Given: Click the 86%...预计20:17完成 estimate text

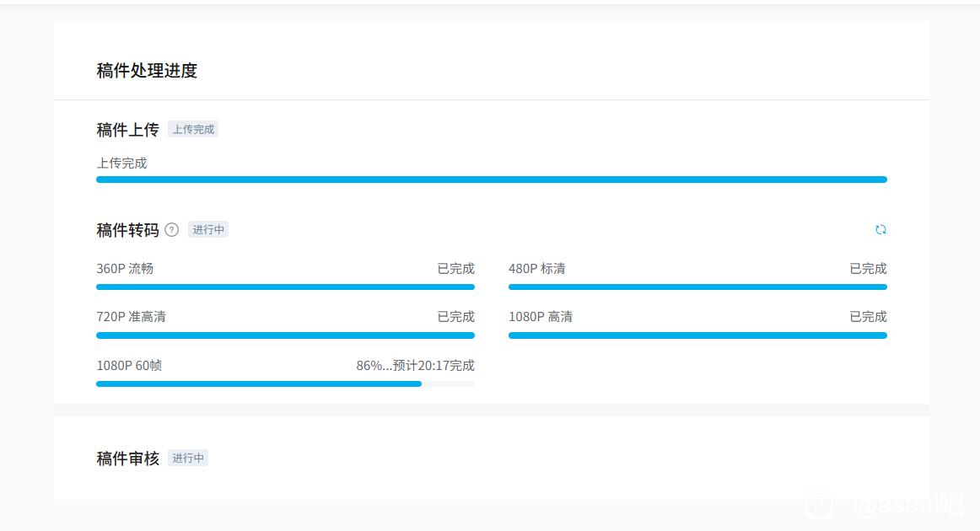Looking at the screenshot, I should pyautogui.click(x=415, y=366).
